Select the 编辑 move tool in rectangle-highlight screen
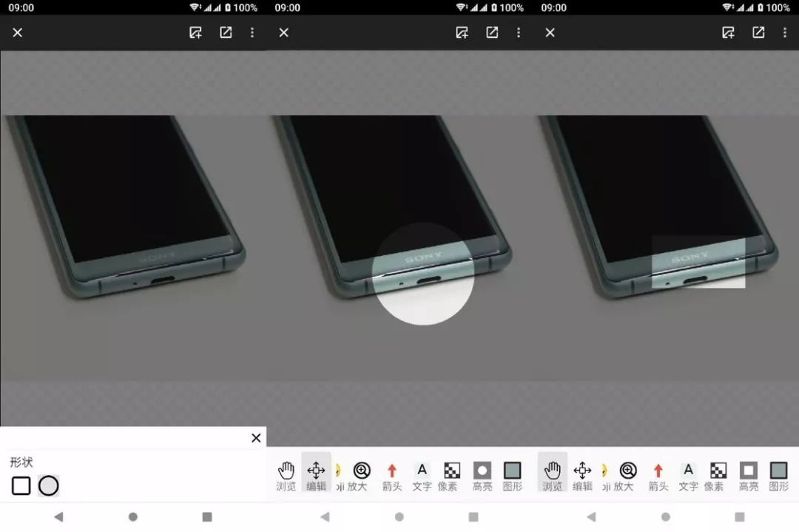 pos(582,476)
